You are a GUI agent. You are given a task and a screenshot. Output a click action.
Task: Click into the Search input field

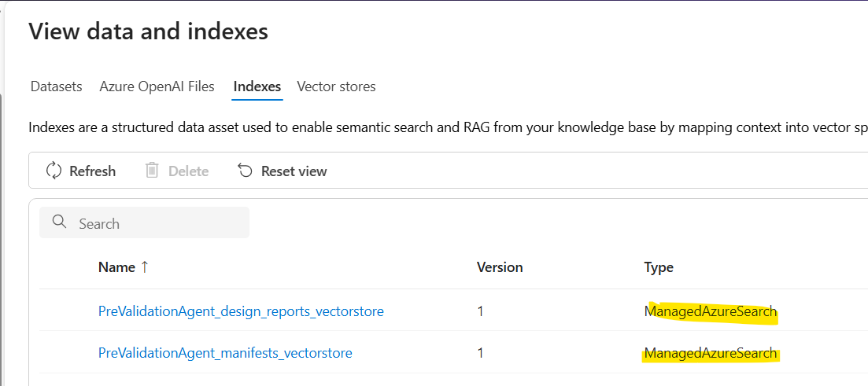(x=145, y=222)
